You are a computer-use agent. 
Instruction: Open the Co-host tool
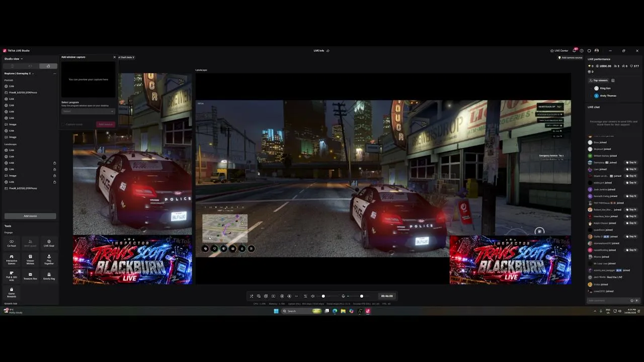coord(12,243)
